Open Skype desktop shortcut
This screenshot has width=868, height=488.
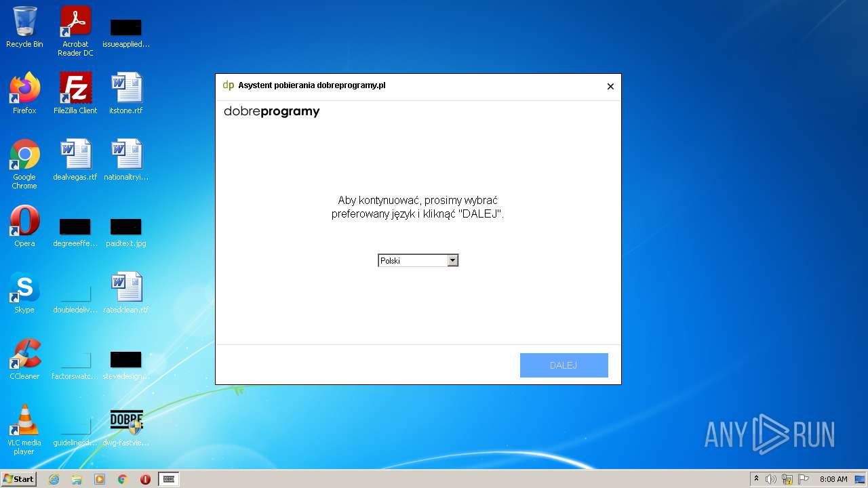[24, 293]
